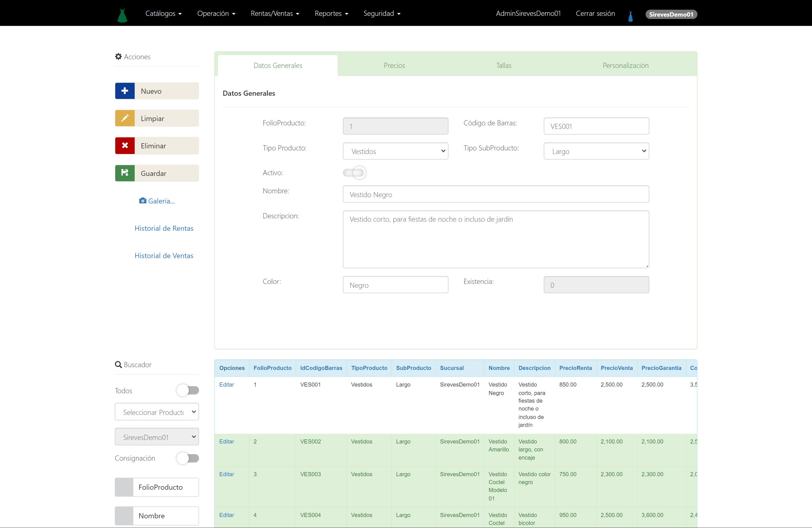
Task: Click Editar for product VES002
Action: tap(227, 441)
